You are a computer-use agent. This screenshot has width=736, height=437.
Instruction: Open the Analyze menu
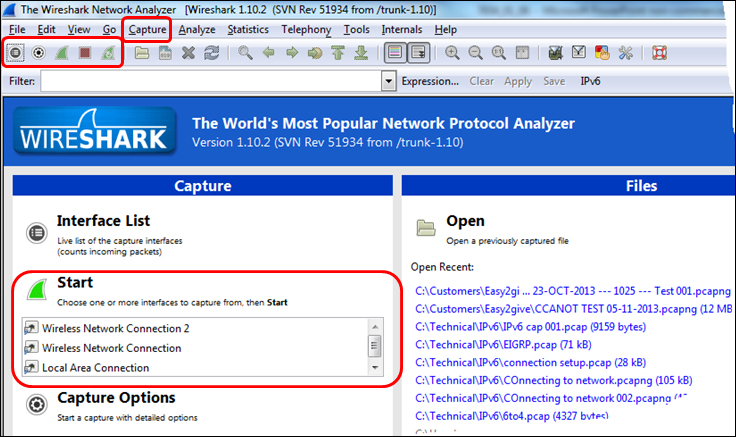pos(197,30)
